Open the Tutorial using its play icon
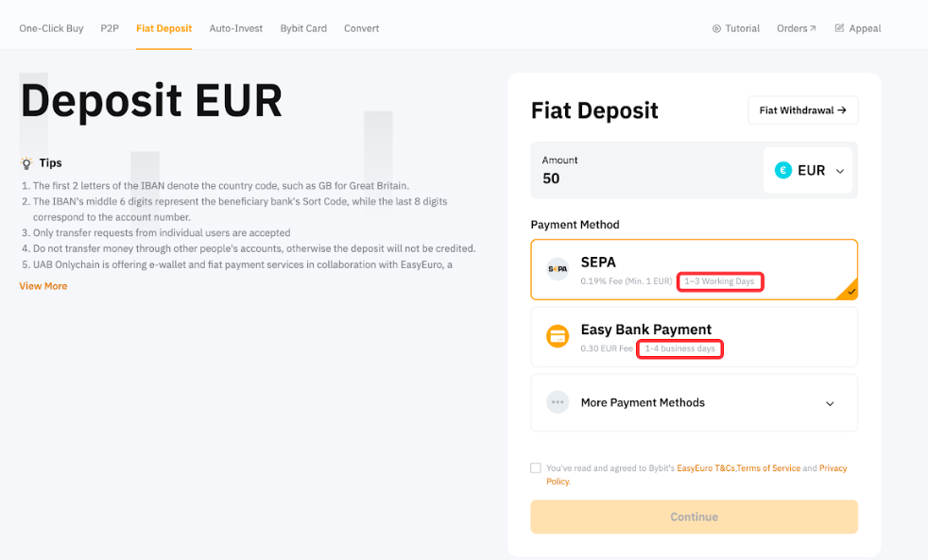Screen dimensions: 928x560 (x=715, y=28)
